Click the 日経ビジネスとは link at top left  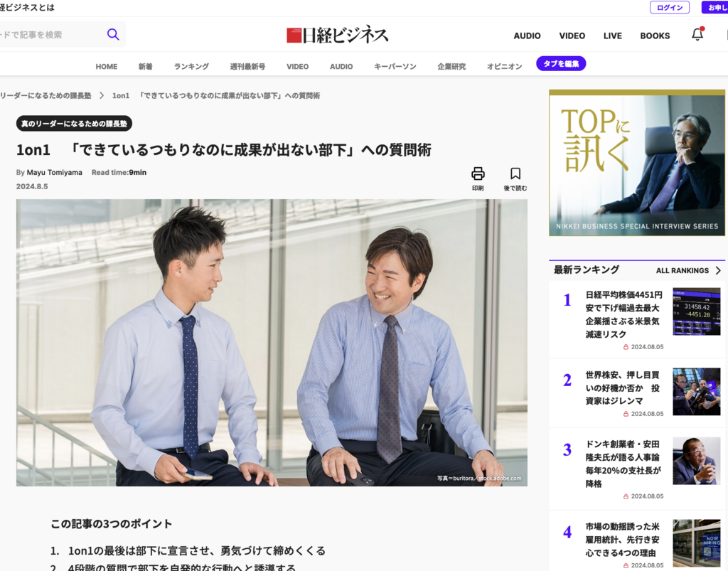[27, 7]
